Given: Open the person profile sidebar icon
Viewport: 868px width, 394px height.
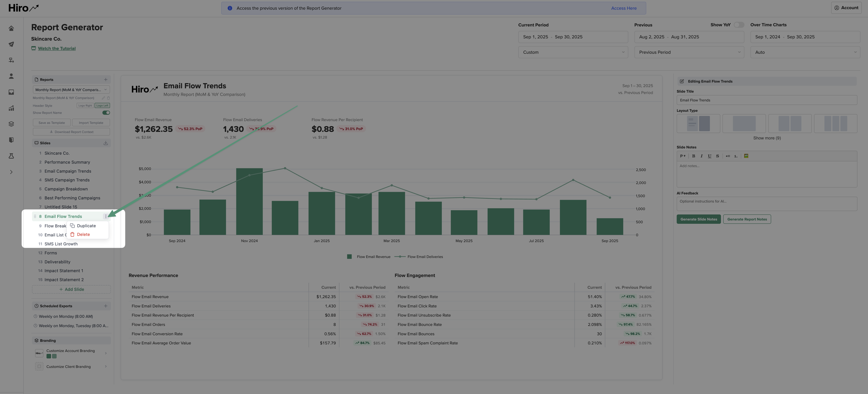Looking at the screenshot, I should point(11,76).
